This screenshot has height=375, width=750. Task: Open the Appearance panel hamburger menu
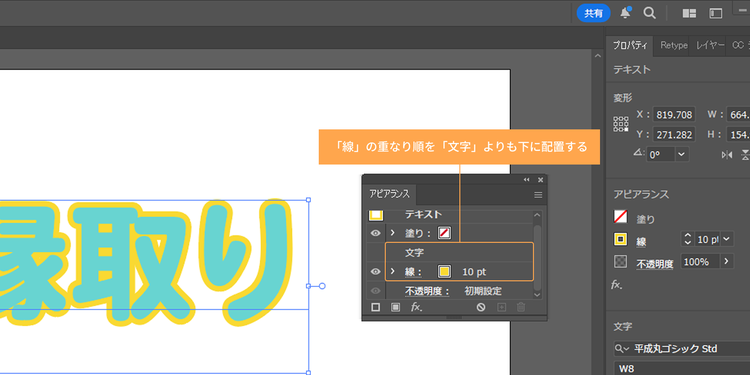click(538, 195)
